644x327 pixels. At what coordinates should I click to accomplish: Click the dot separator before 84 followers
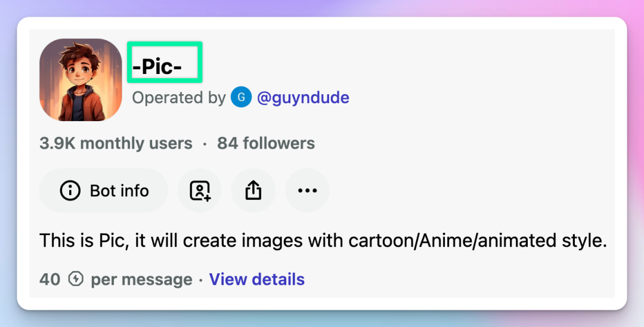[x=205, y=144]
